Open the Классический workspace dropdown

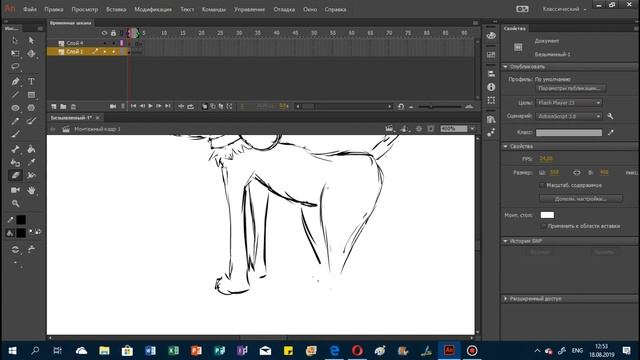(x=564, y=9)
